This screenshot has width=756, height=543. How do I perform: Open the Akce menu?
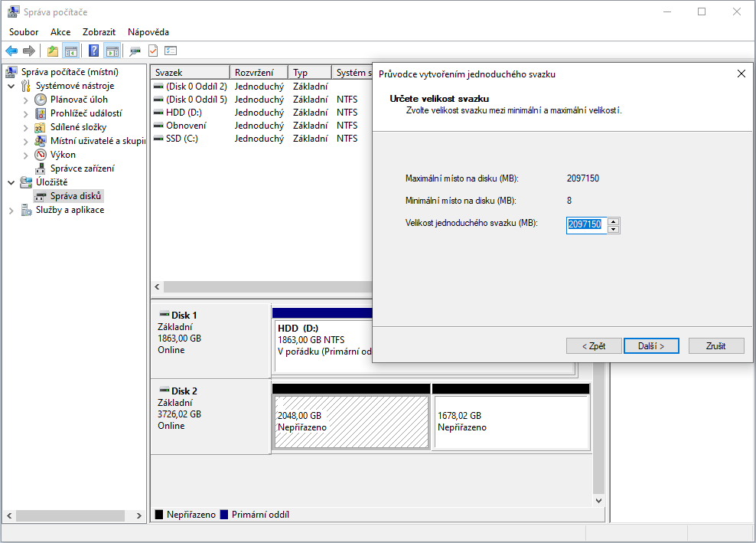pyautogui.click(x=60, y=32)
